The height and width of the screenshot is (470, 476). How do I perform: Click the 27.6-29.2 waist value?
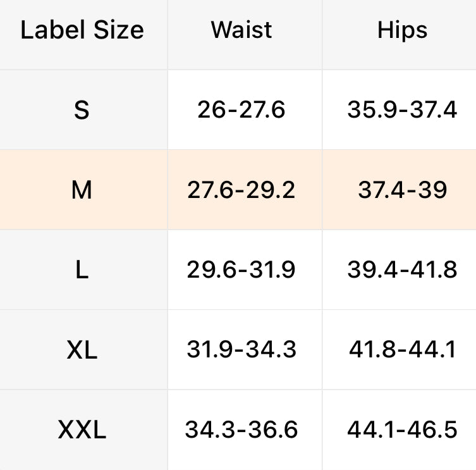tap(241, 190)
